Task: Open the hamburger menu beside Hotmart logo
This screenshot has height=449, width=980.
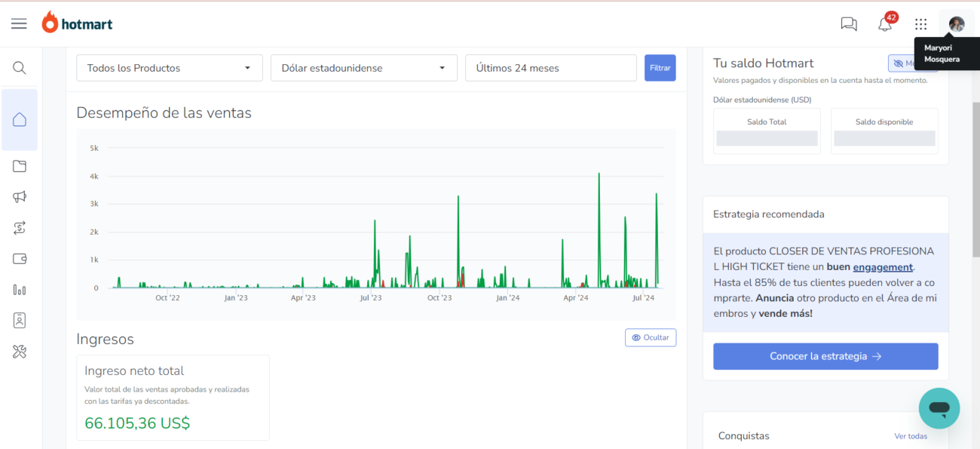Action: coord(19,23)
